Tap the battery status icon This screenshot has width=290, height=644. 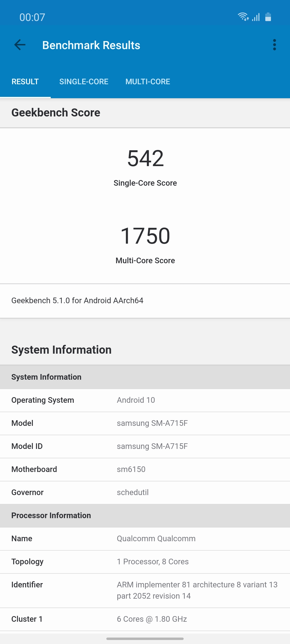pyautogui.click(x=268, y=17)
